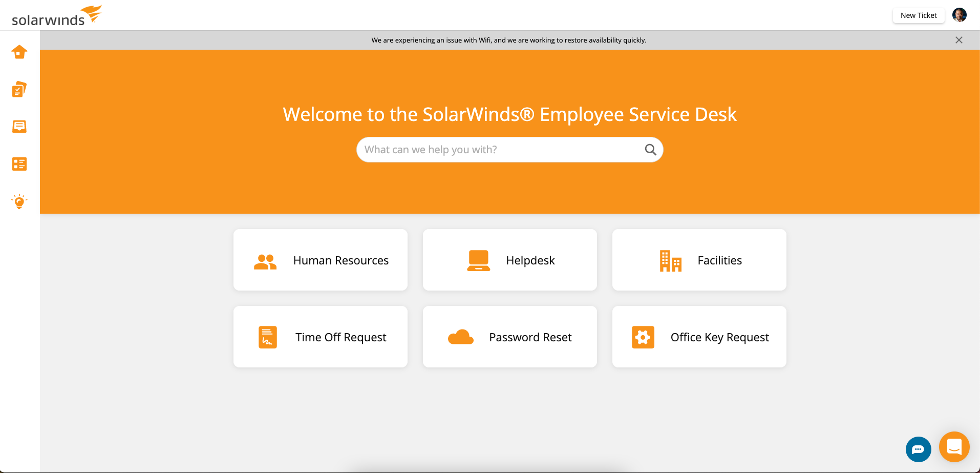Click the Time Off Request document icon
This screenshot has width=980, height=473.
coord(267,337)
